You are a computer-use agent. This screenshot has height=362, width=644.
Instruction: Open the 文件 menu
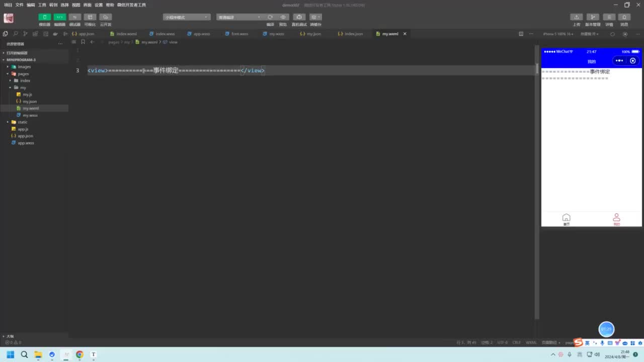tap(20, 5)
